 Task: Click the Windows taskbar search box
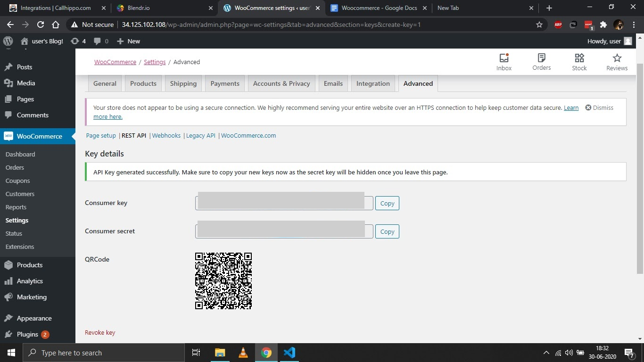click(103, 353)
